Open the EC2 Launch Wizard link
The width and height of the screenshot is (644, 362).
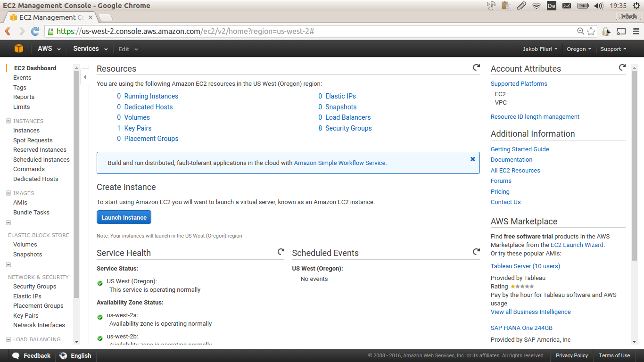[x=577, y=245]
